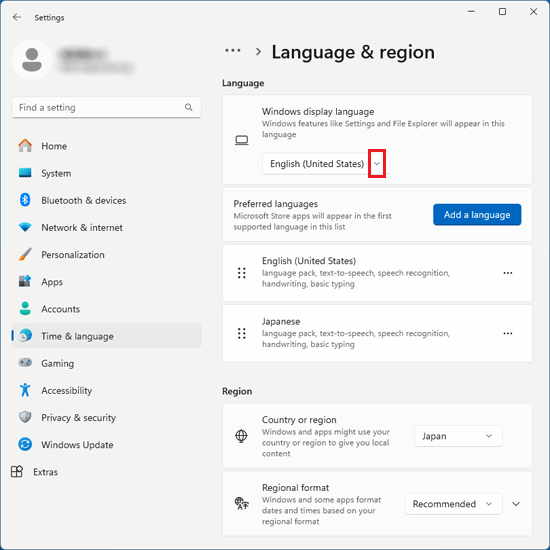Click the Regional format icon
Image resolution: width=550 pixels, height=550 pixels.
click(241, 504)
